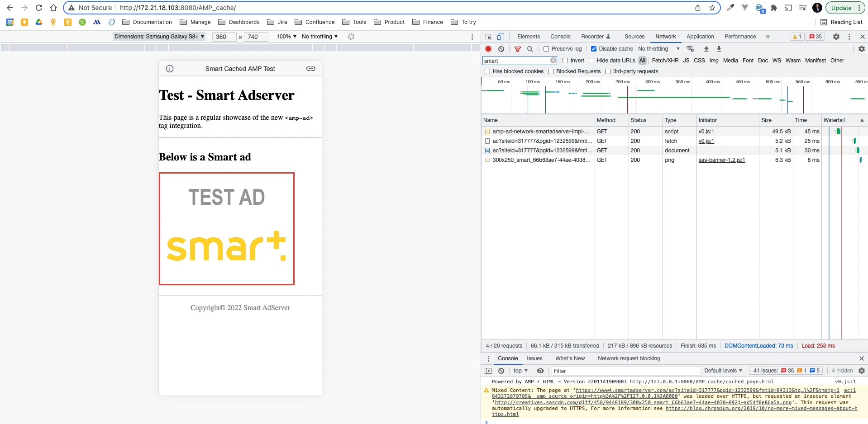The height and width of the screenshot is (424, 868).
Task: Open the Chrome Update menu
Action: [845, 8]
